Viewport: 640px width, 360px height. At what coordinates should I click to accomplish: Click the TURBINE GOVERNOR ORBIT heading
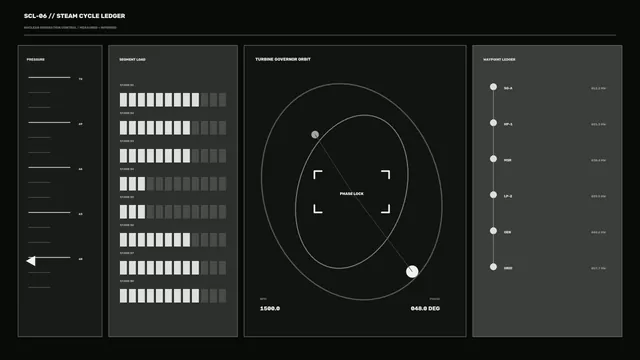pos(283,59)
